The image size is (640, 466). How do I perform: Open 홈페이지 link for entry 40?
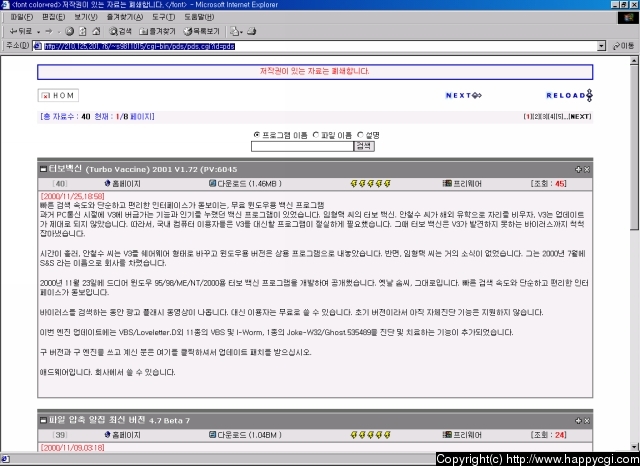(122, 184)
